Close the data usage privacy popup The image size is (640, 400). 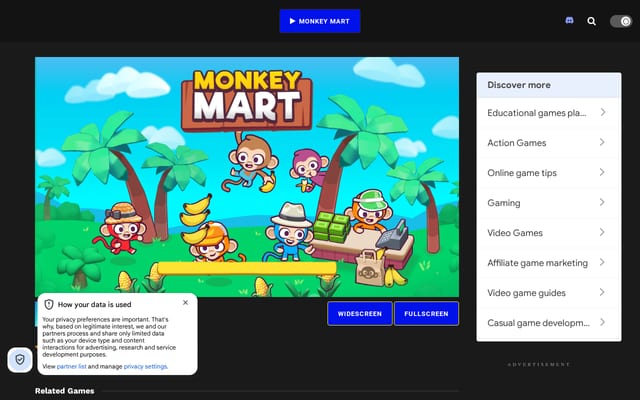click(x=185, y=302)
